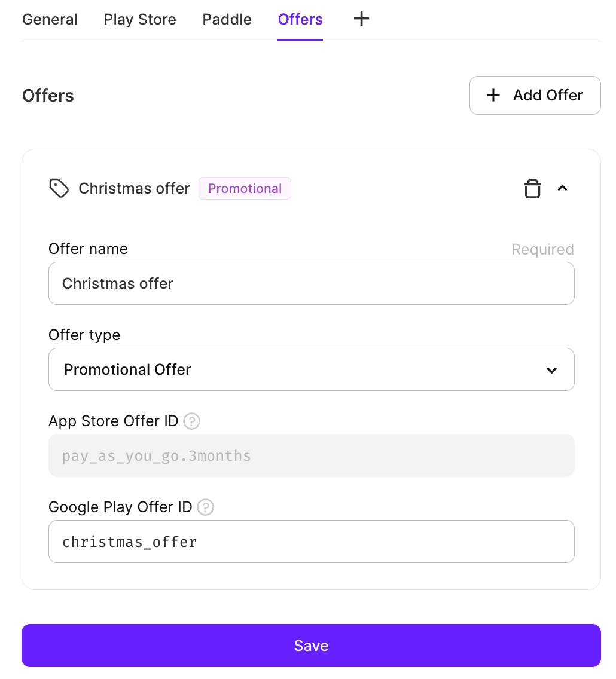Click the trash icon to delete Christmas offer
616x679 pixels.
pyautogui.click(x=532, y=188)
